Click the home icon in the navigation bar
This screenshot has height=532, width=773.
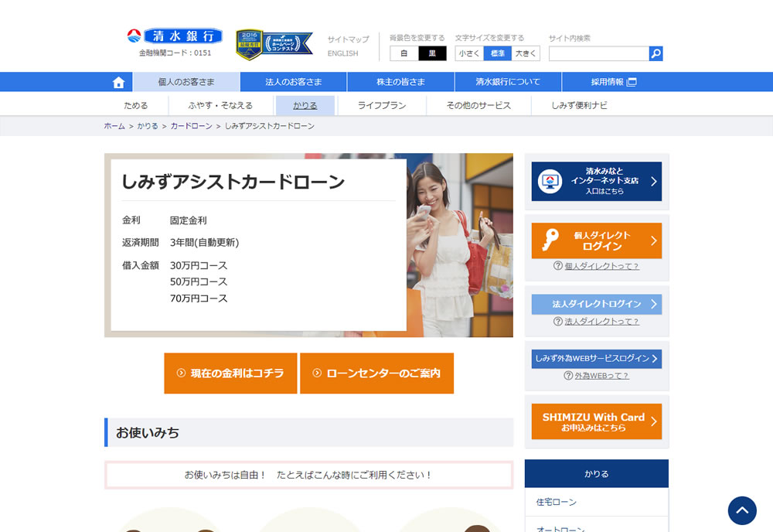pyautogui.click(x=118, y=82)
